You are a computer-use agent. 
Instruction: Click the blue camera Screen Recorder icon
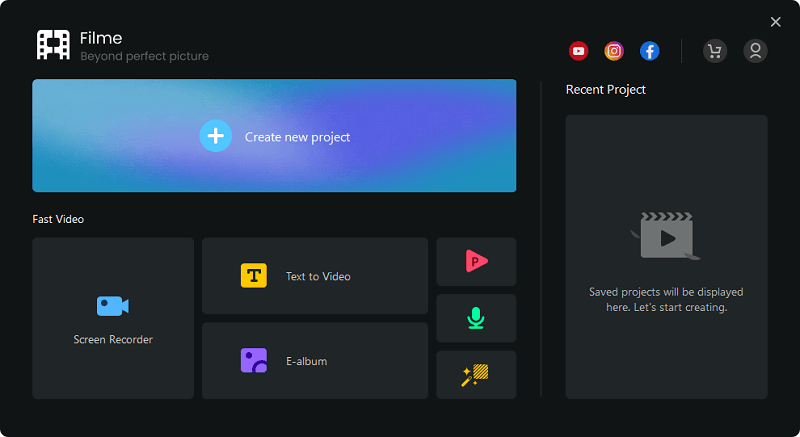point(113,306)
